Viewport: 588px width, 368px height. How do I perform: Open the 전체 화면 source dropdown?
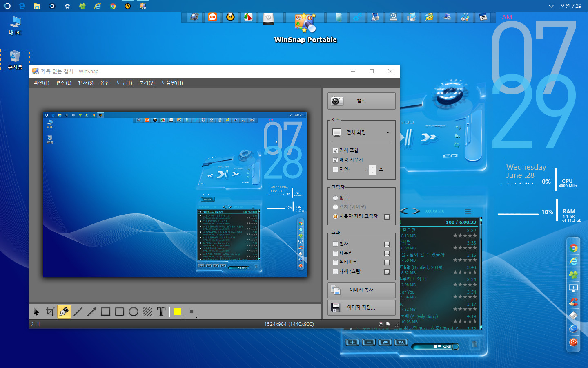tap(361, 132)
